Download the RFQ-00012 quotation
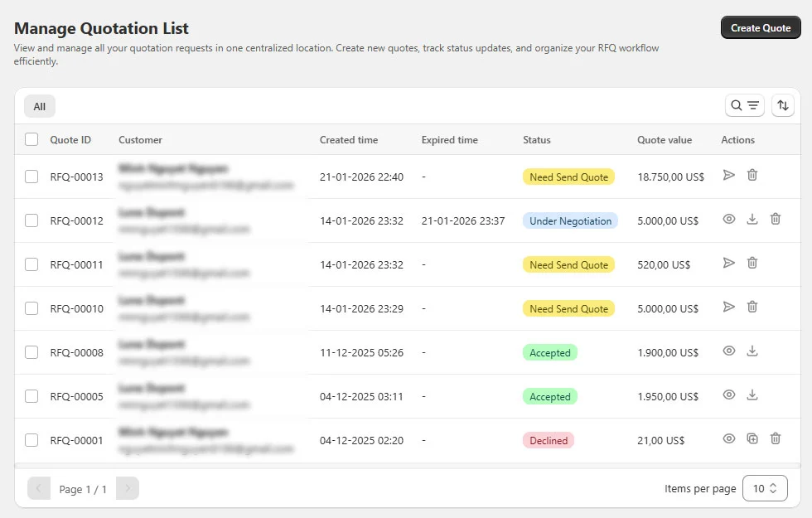812x518 pixels. click(752, 219)
